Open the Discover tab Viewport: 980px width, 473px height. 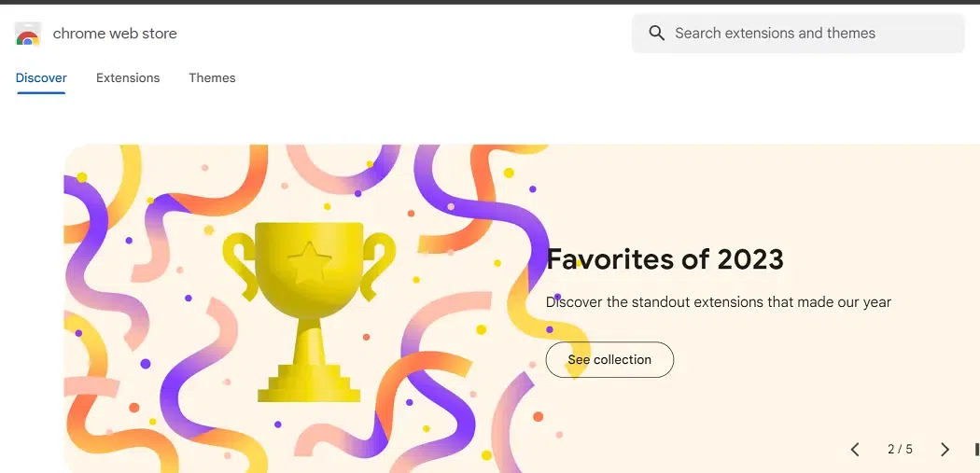(x=41, y=78)
